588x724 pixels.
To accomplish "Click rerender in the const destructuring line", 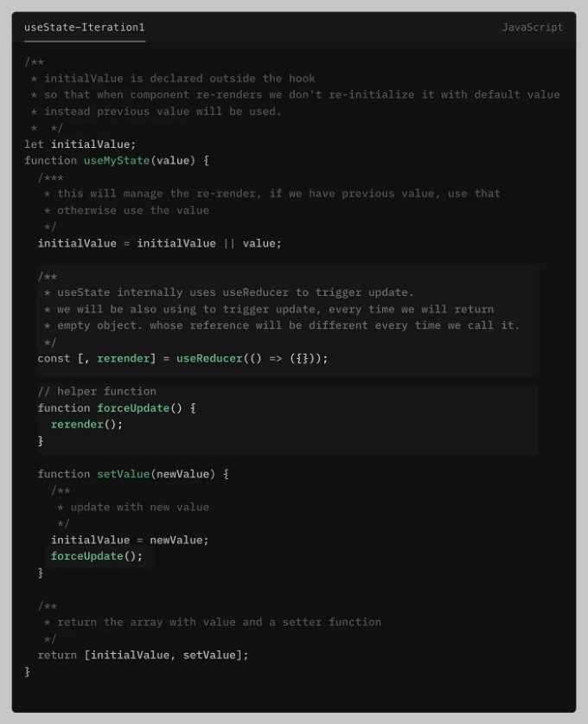I will pyautogui.click(x=124, y=358).
